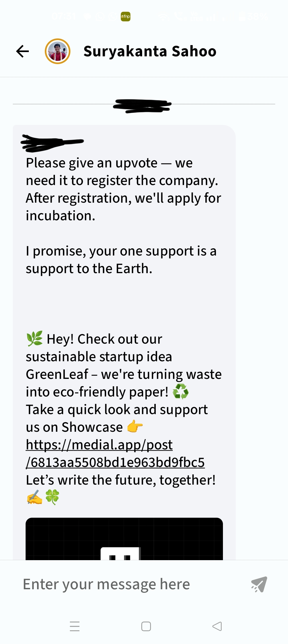Click the writing hand emoji
288x644 pixels.
click(34, 497)
